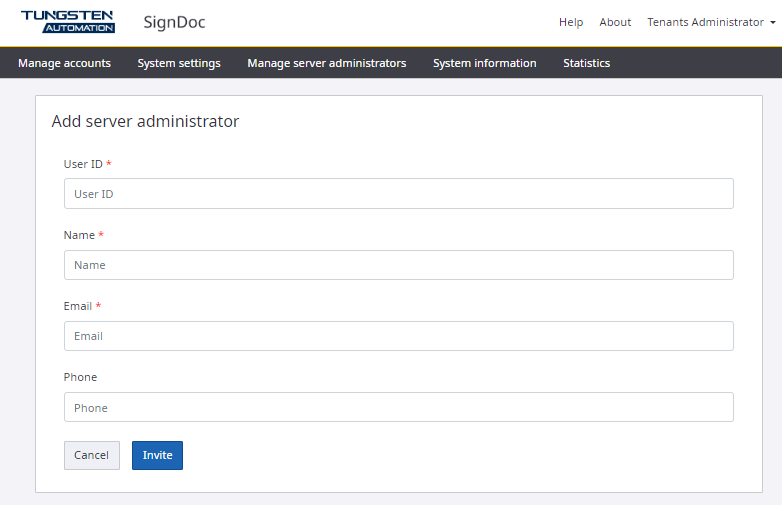This screenshot has height=505, width=782.
Task: Click the Email field label
Action: tap(78, 306)
